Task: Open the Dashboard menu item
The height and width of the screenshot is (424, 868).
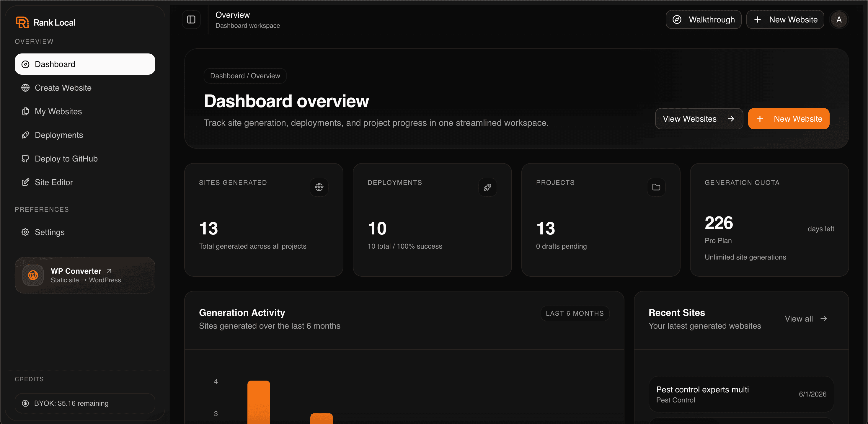Action: point(85,64)
